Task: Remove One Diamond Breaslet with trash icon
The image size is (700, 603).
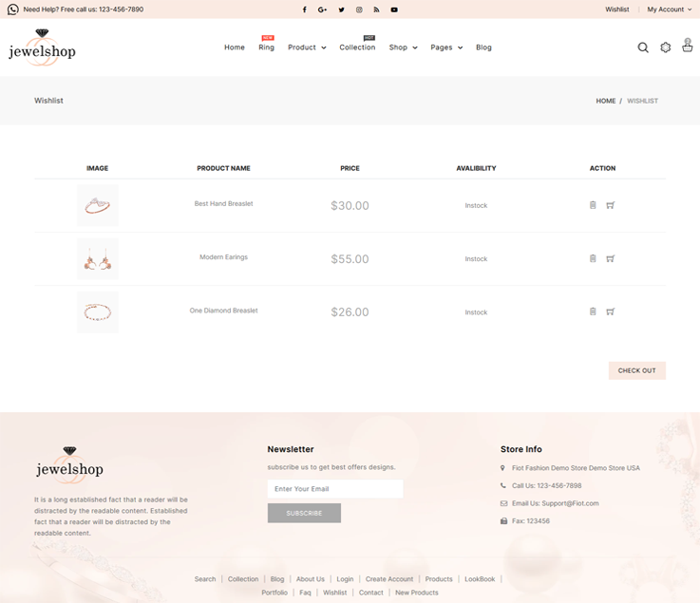Action: [593, 311]
